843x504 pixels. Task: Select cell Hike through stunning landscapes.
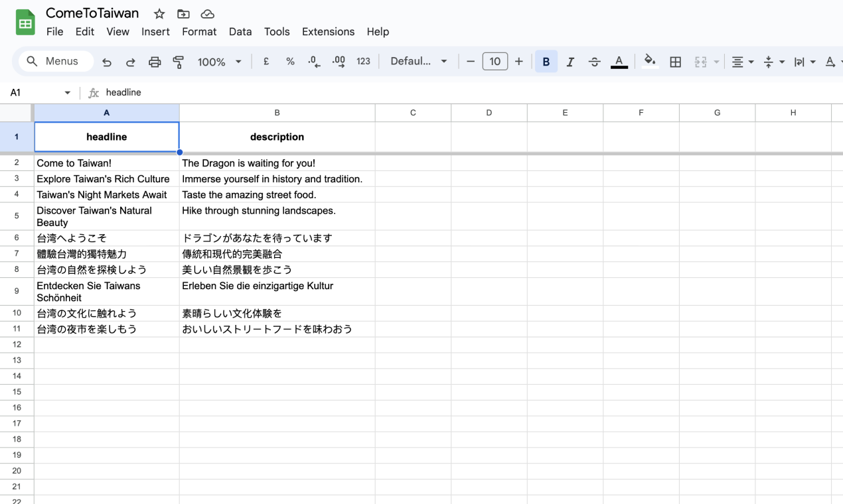tap(277, 216)
